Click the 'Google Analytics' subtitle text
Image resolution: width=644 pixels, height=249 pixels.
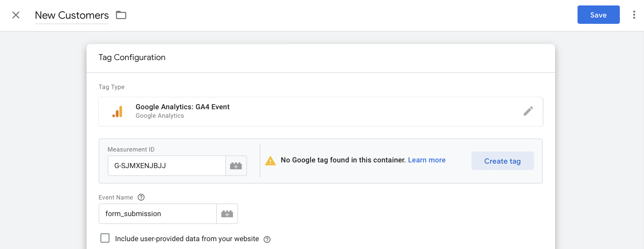click(160, 116)
